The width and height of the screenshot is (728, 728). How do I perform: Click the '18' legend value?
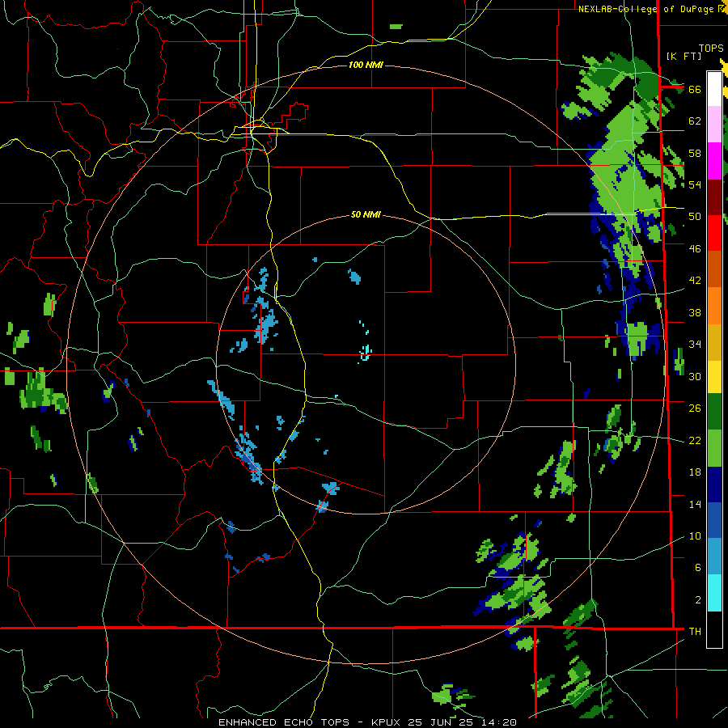pos(695,472)
